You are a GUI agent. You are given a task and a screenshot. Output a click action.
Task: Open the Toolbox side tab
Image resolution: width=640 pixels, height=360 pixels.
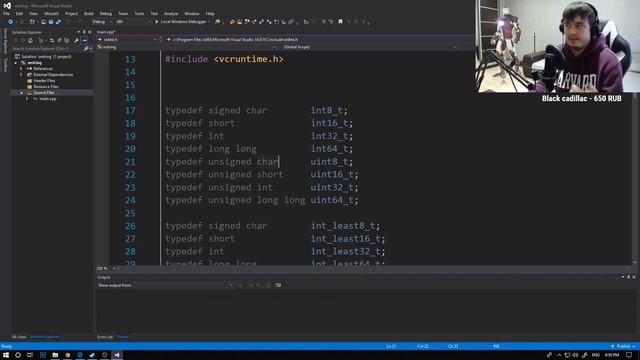5,65
